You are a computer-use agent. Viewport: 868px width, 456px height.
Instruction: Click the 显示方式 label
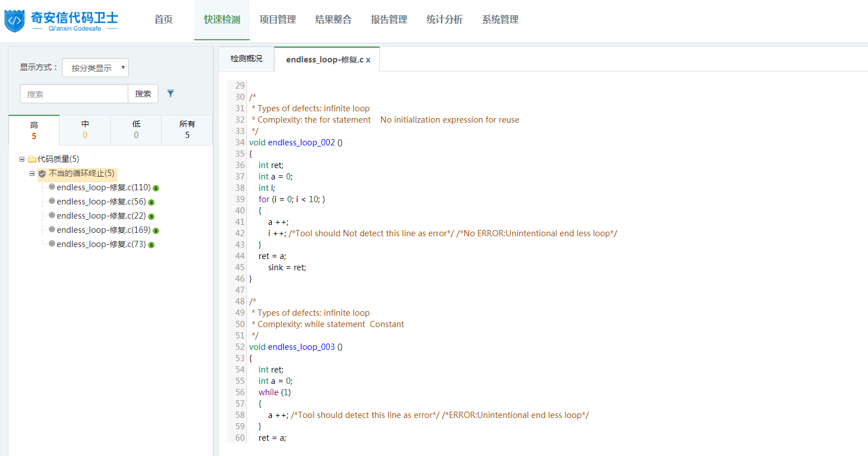tap(39, 67)
